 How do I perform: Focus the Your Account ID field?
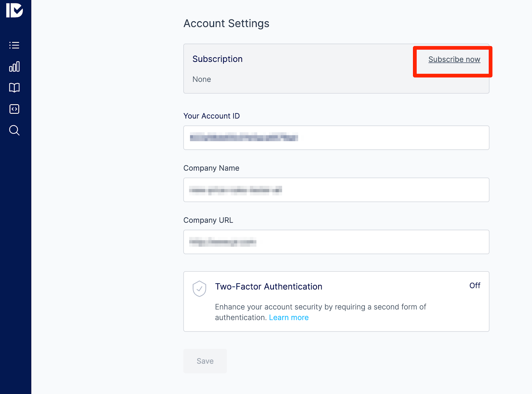tap(336, 138)
